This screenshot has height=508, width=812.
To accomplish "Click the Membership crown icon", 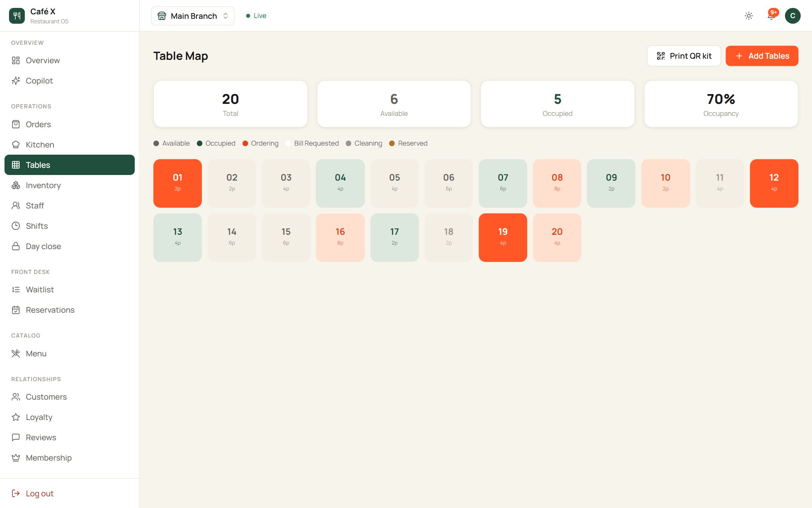I will tap(16, 458).
